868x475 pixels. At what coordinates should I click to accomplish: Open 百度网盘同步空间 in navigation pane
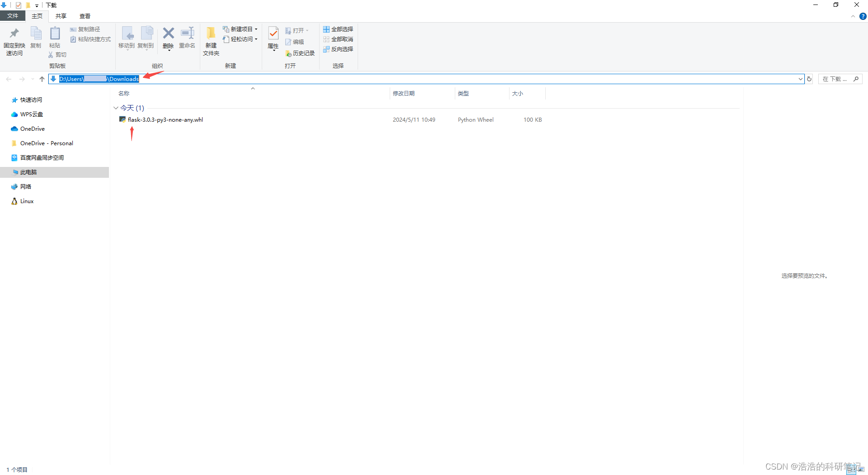point(42,158)
